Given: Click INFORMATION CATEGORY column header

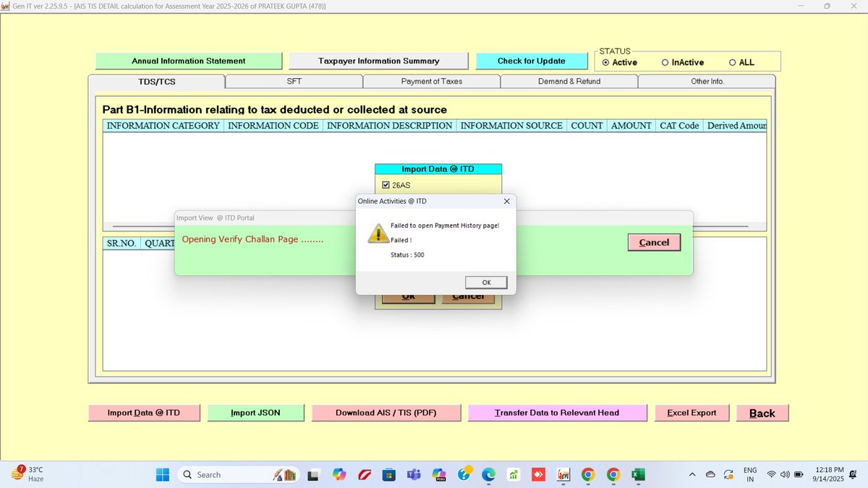Looking at the screenshot, I should tap(163, 126).
